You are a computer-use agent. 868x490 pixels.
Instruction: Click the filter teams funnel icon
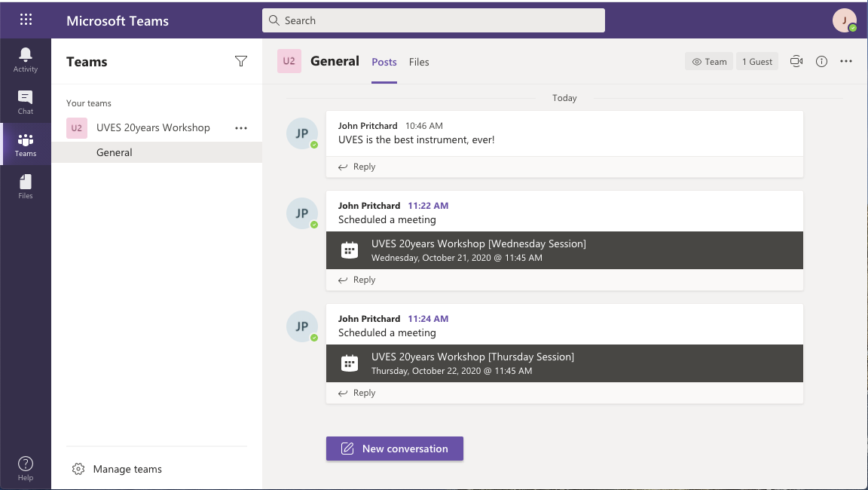tap(241, 61)
